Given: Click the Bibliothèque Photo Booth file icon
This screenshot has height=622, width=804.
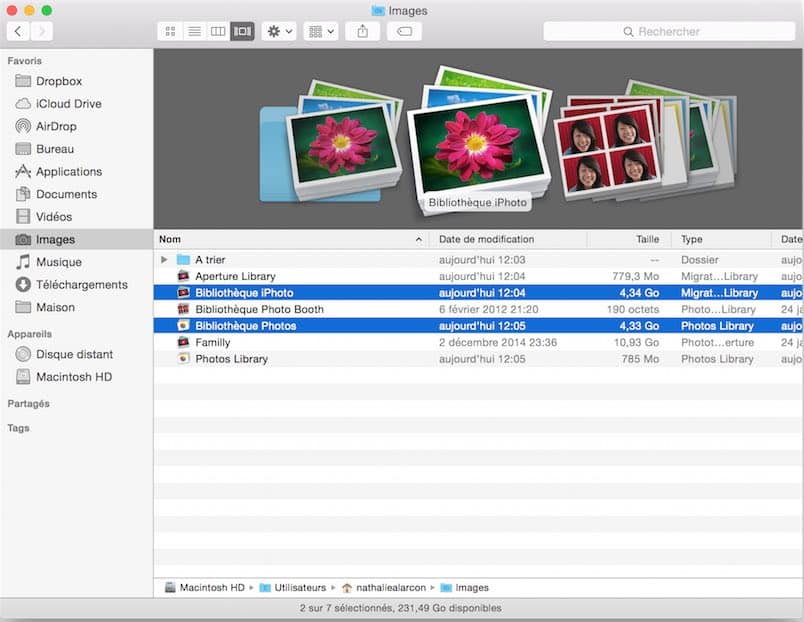Looking at the screenshot, I should pyautogui.click(x=183, y=309).
